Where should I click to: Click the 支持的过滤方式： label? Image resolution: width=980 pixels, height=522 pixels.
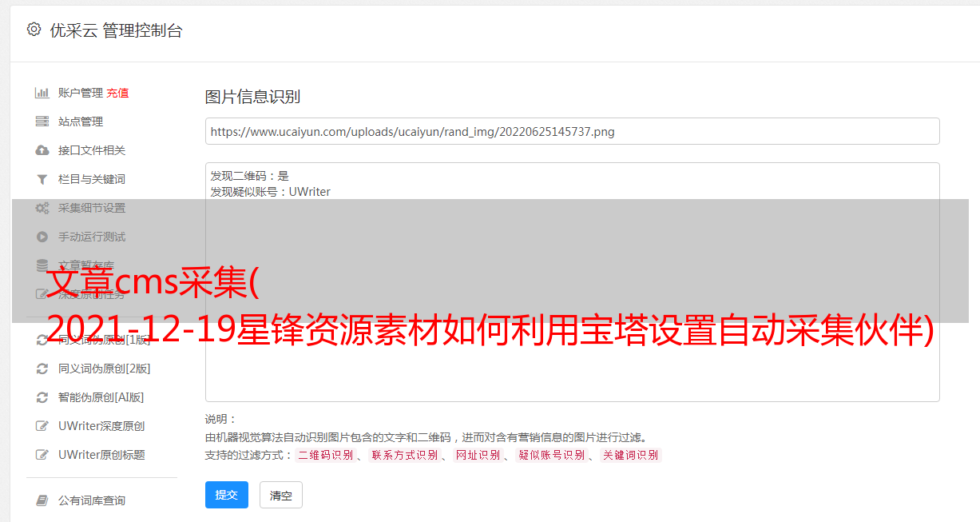coord(249,455)
